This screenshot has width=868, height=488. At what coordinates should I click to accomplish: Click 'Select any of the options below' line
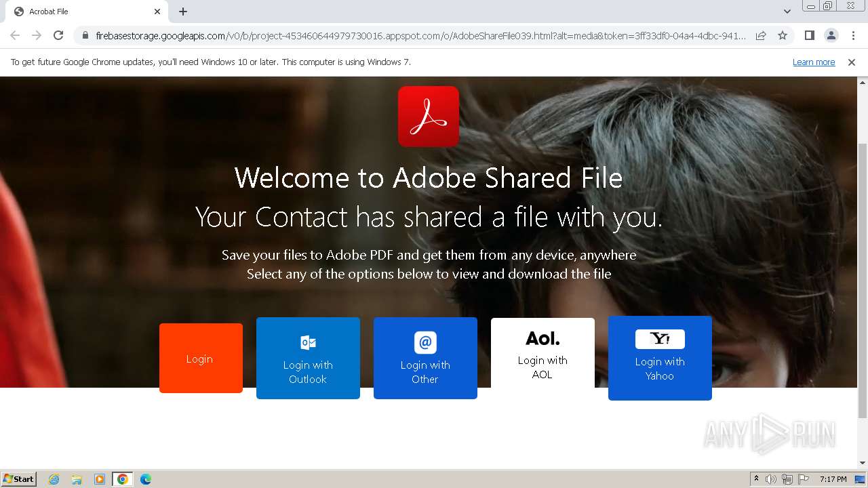(x=429, y=274)
